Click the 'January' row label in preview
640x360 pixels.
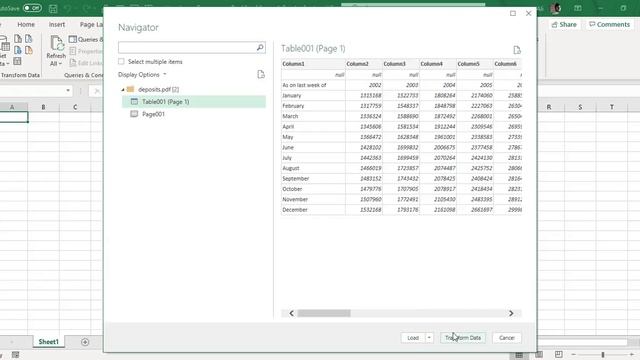click(x=291, y=96)
